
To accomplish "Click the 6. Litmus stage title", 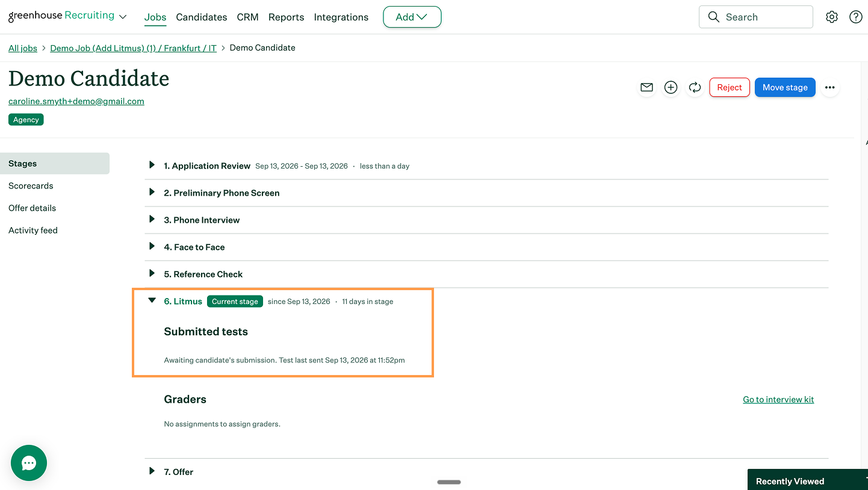I will 183,301.
